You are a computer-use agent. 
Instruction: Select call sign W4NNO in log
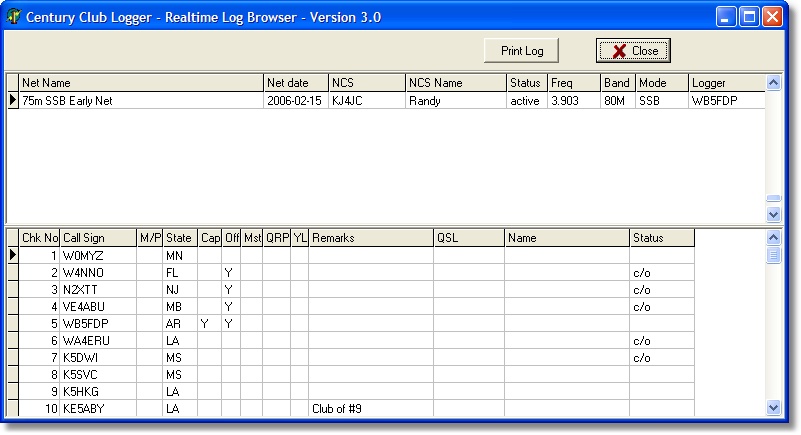click(x=97, y=272)
